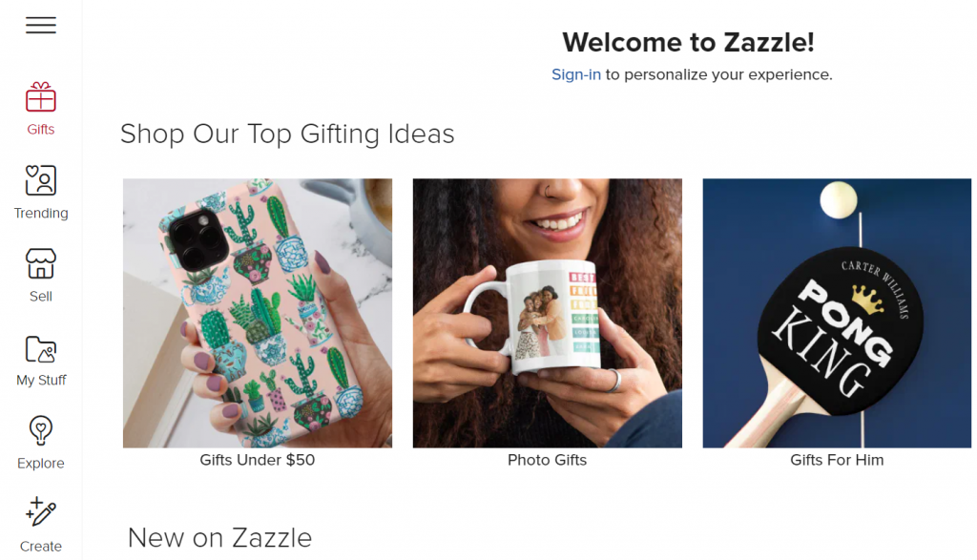Click the Explore lightbulb icon

point(40,430)
